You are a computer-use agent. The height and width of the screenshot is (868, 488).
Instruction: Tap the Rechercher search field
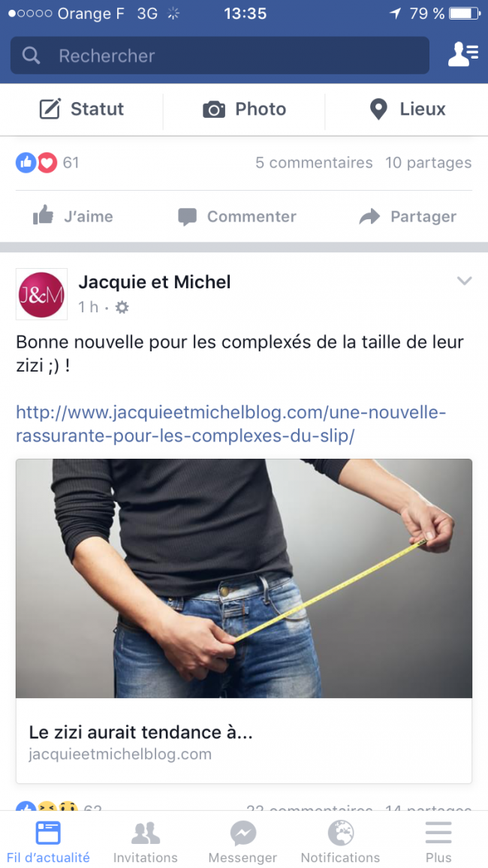[220, 56]
